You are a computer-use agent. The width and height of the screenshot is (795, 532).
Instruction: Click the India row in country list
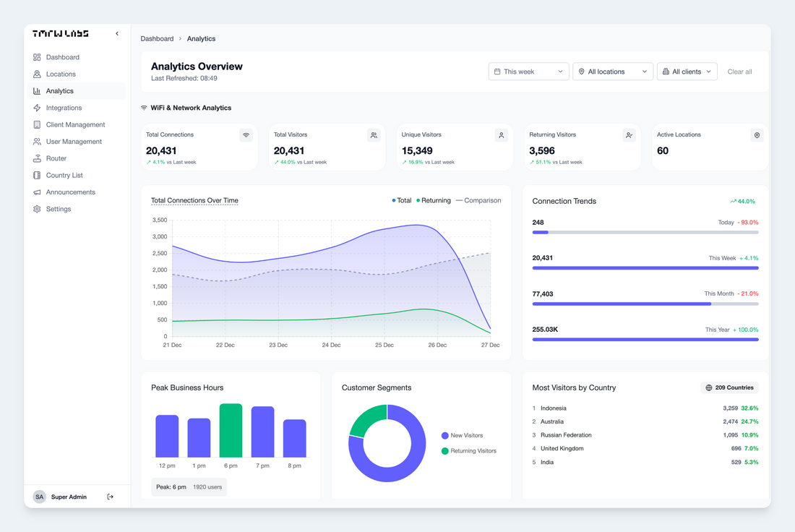point(645,463)
